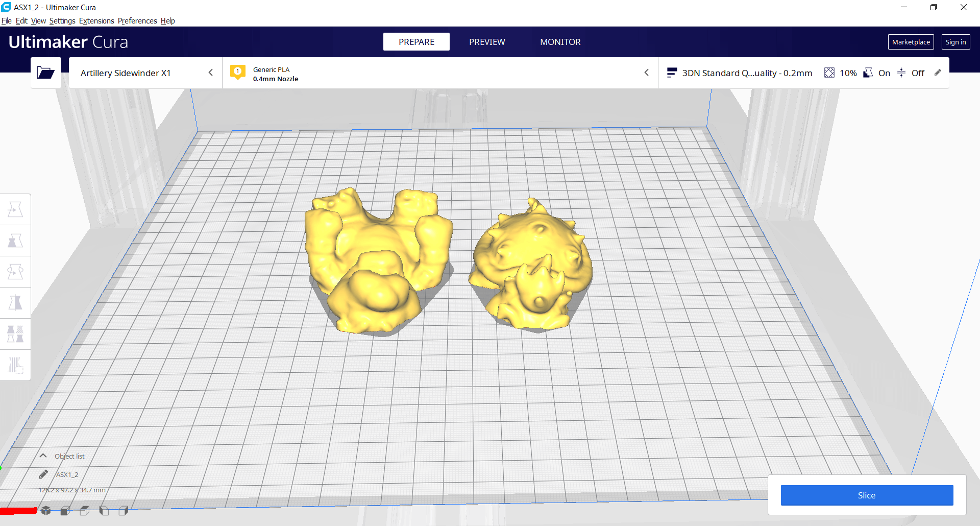Viewport: 980px width, 526px height.
Task: Open a file with the folder icon
Action: [45, 73]
